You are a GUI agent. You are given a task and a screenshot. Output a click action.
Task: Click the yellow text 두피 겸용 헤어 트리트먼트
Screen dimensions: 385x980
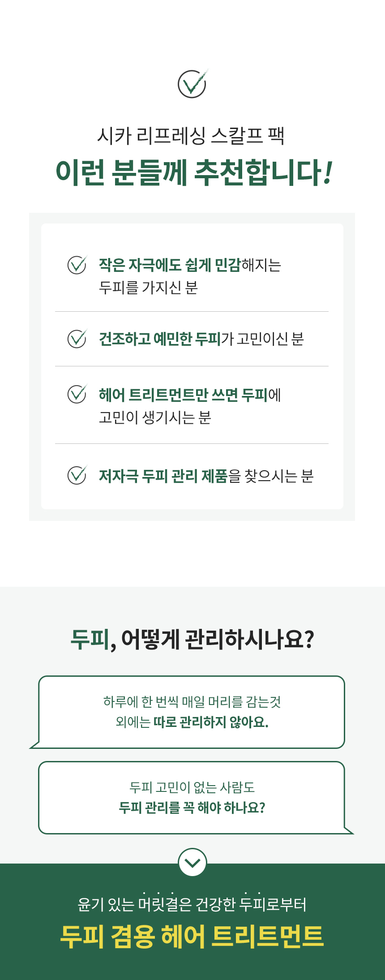coord(192,937)
